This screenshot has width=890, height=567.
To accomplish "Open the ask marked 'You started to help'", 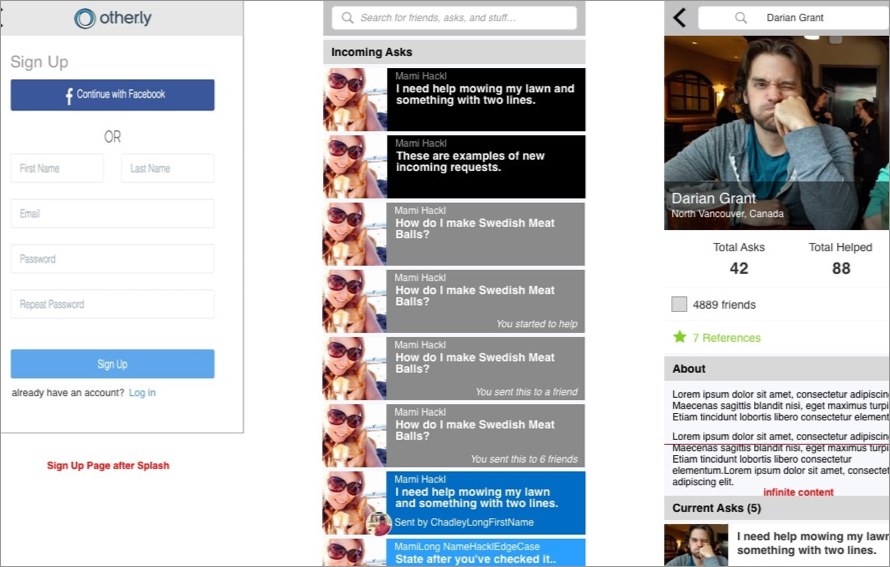I will 485,301.
